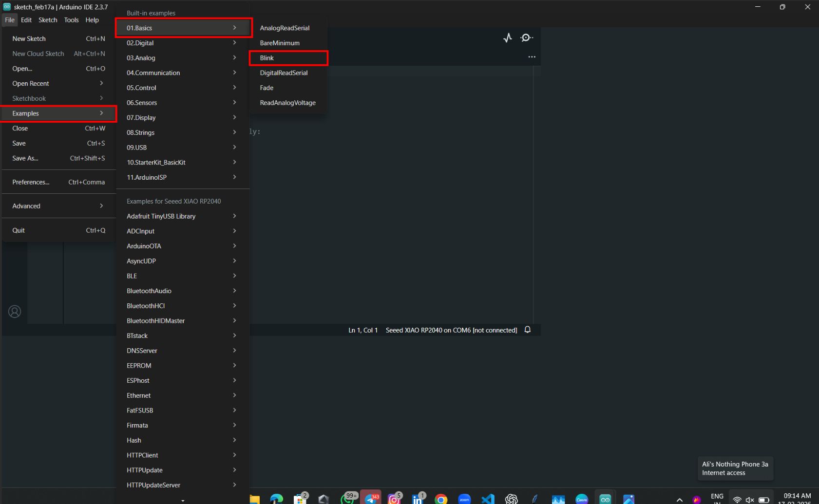Screen dimensions: 819x504
Task: Click the battery tray icon
Action: tap(763, 500)
